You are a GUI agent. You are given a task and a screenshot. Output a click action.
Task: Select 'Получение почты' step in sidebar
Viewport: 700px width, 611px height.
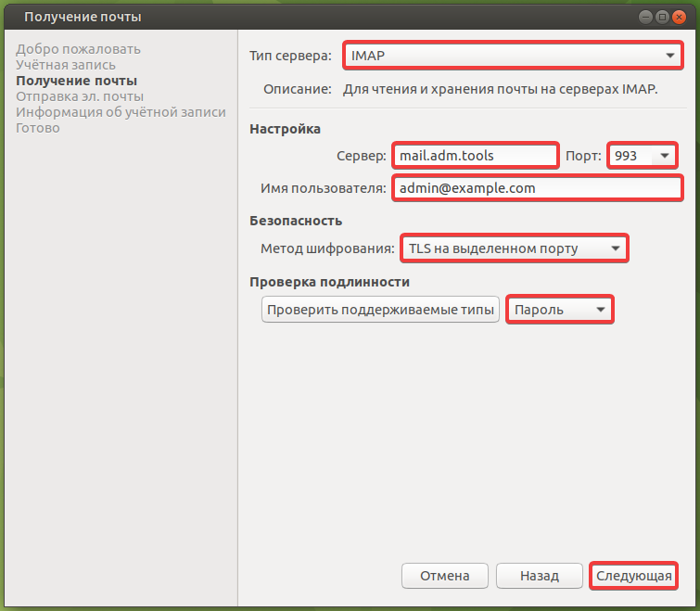(76, 81)
